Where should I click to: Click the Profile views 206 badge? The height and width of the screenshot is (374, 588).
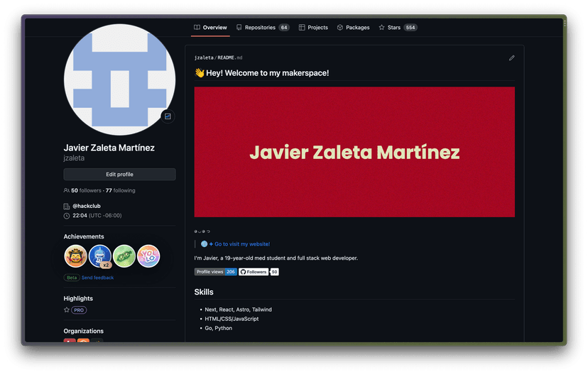[x=216, y=272]
